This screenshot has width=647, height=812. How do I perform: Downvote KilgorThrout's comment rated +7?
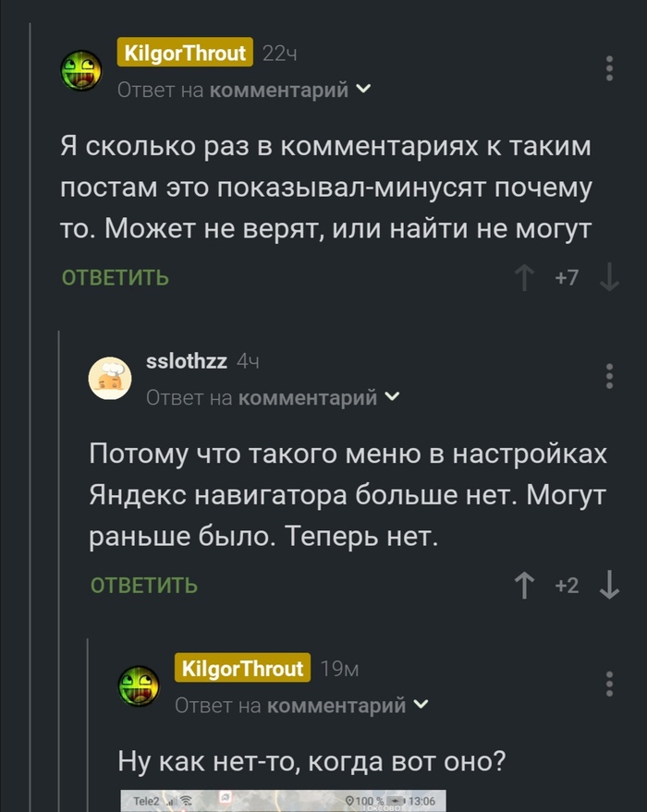coord(609,277)
